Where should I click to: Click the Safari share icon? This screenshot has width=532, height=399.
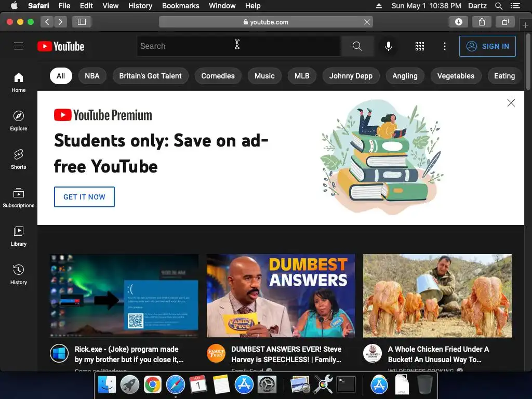pyautogui.click(x=482, y=22)
